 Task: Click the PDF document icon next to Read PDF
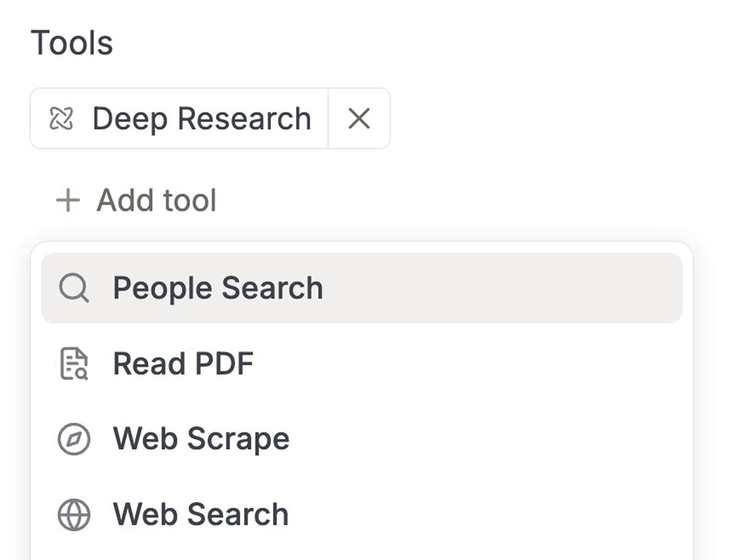(75, 364)
